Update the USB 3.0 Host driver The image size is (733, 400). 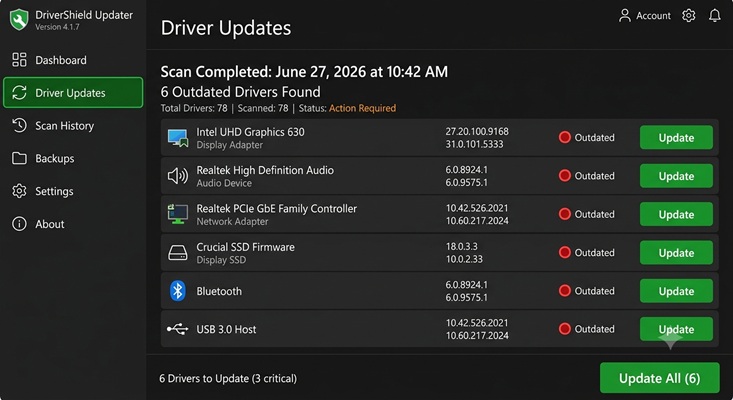pyautogui.click(x=676, y=329)
